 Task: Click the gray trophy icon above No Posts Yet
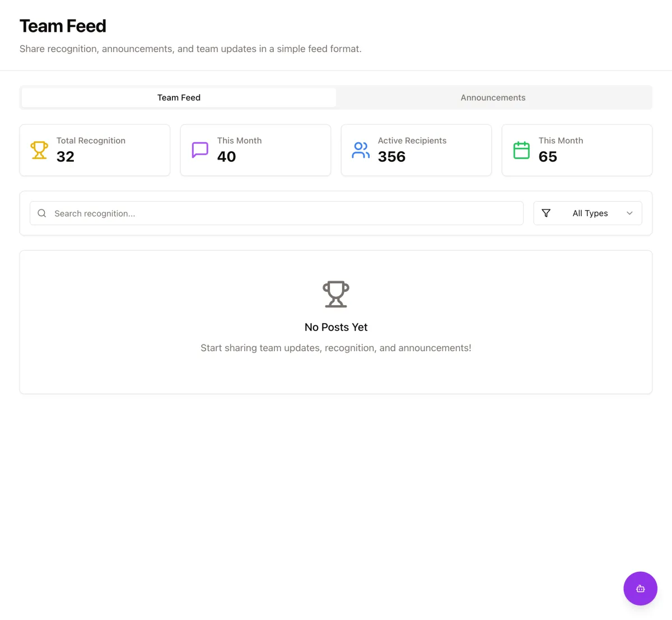(x=336, y=294)
